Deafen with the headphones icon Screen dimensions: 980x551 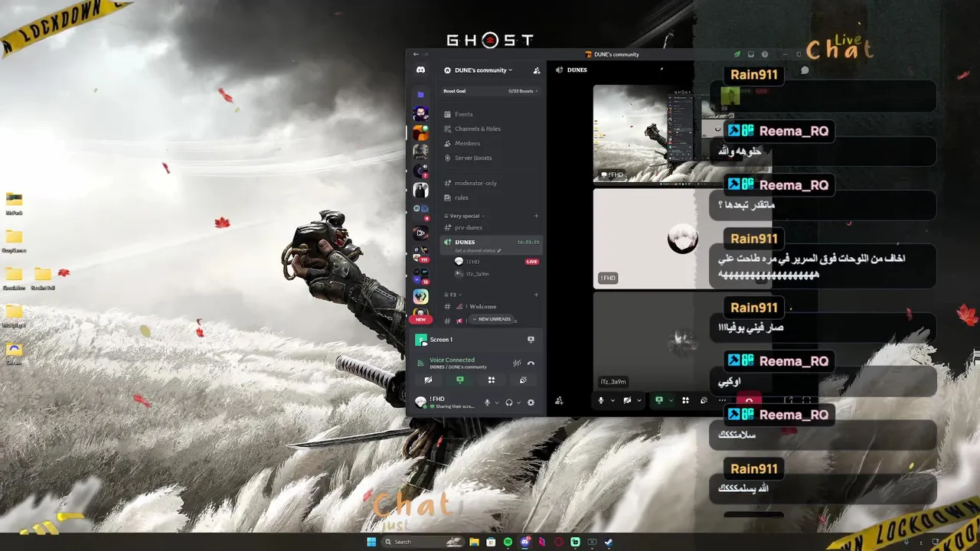coord(509,403)
